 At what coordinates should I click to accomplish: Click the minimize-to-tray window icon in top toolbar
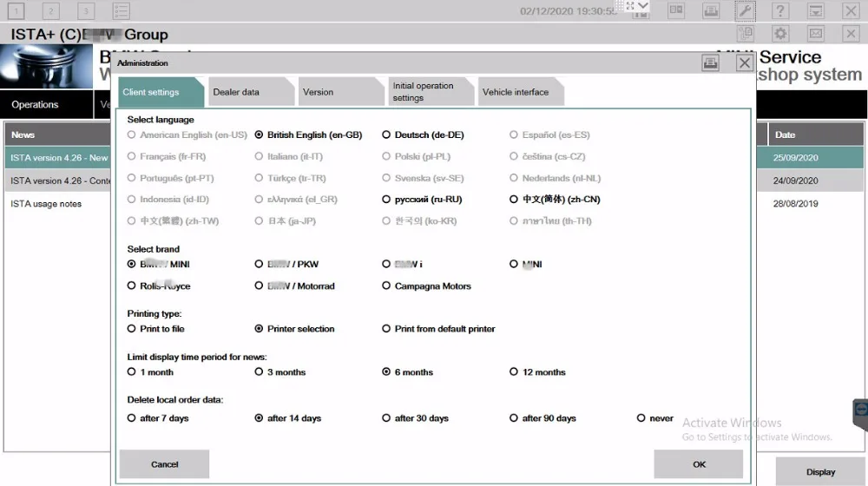tap(815, 10)
